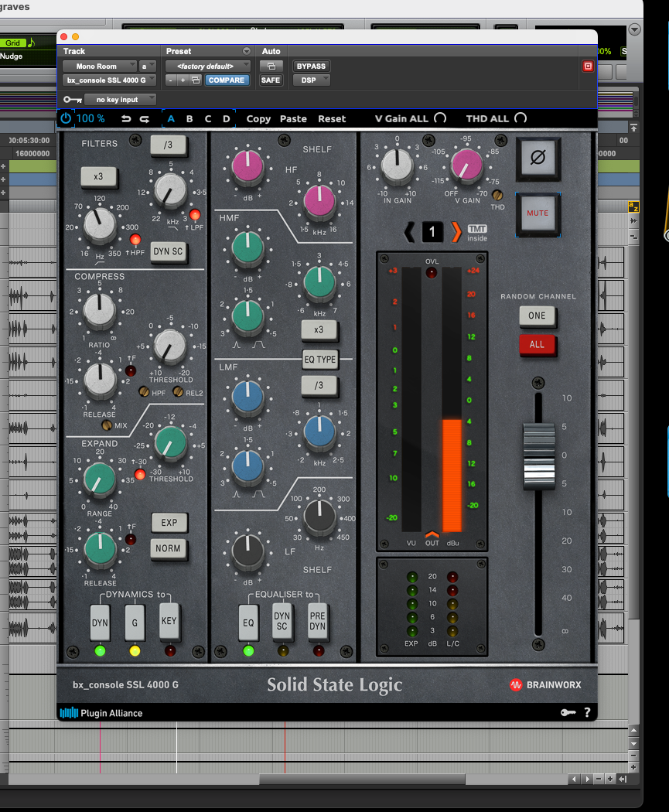Viewport: 669px width, 812px height.
Task: Select previous TMT channel arrow
Action: point(410,232)
